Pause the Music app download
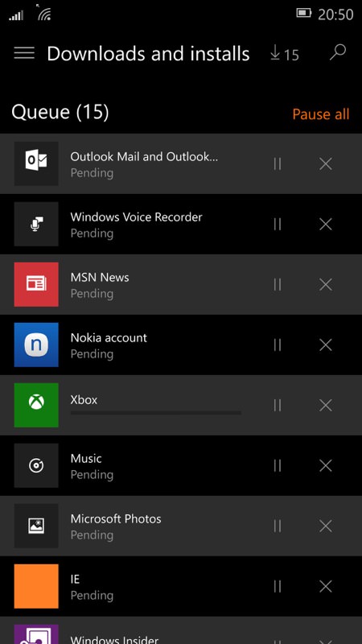 tap(278, 466)
